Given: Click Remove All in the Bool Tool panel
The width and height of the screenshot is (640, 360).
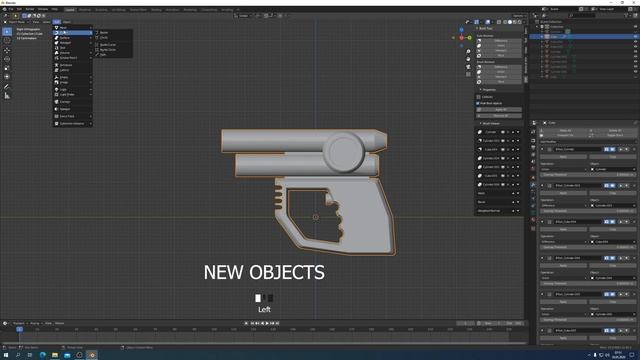Looking at the screenshot, I should pyautogui.click(x=500, y=116).
